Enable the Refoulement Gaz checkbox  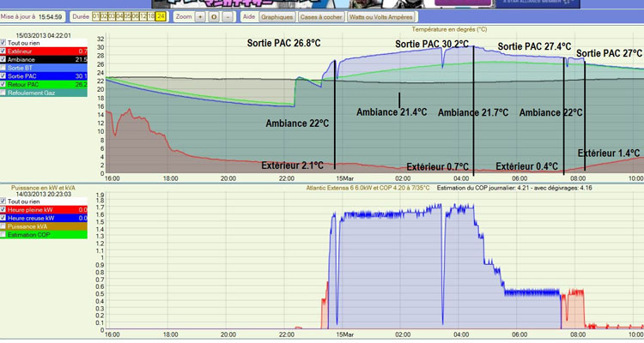(4, 93)
